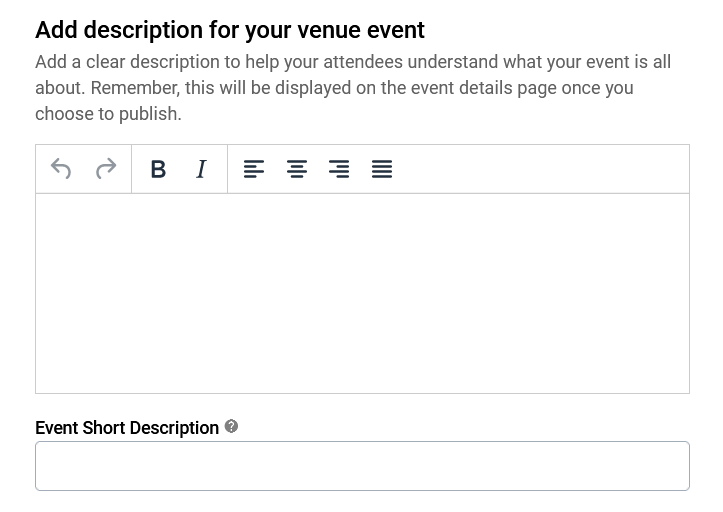Redo the last undone edit
The height and width of the screenshot is (512, 723).
click(106, 169)
